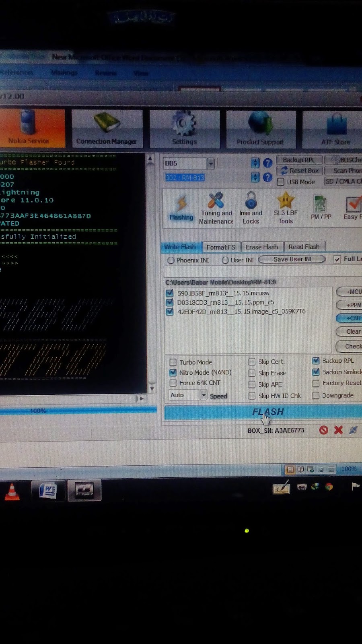
Task: Enable Skip Cert. checkbox
Action: [252, 361]
